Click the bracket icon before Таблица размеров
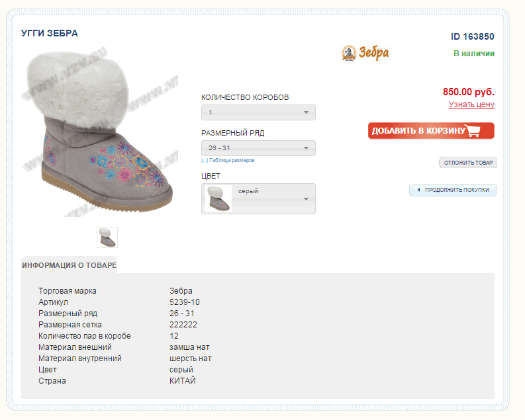The image size is (525, 420). [205, 161]
